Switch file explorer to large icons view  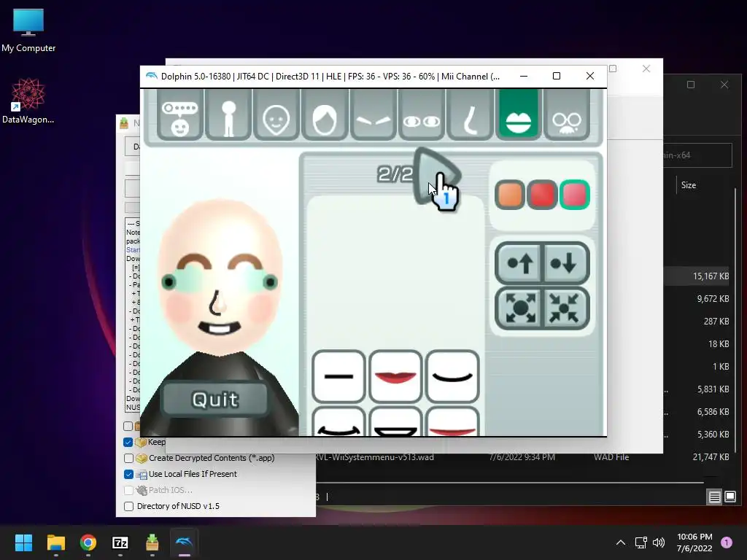(x=730, y=497)
